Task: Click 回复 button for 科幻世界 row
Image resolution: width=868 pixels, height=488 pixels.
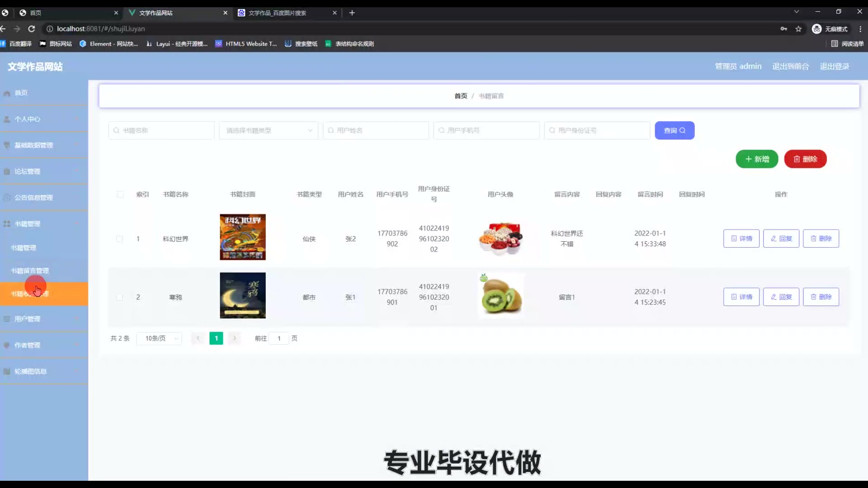Action: click(781, 239)
